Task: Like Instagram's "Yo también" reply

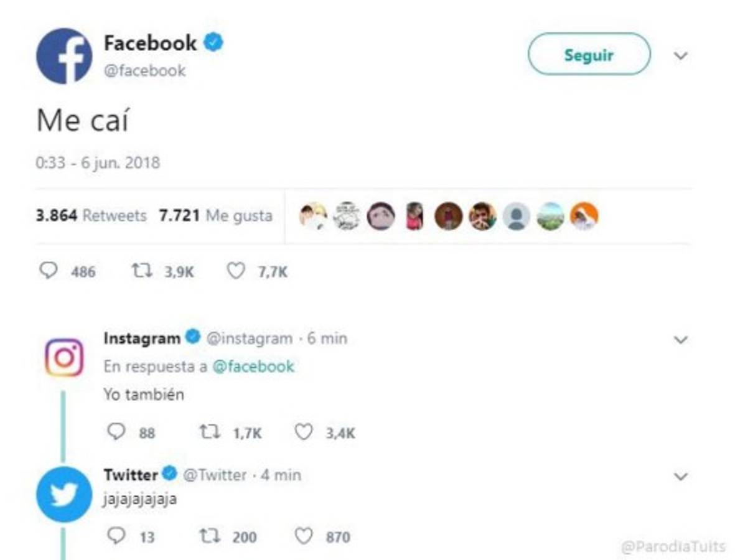Action: [303, 432]
